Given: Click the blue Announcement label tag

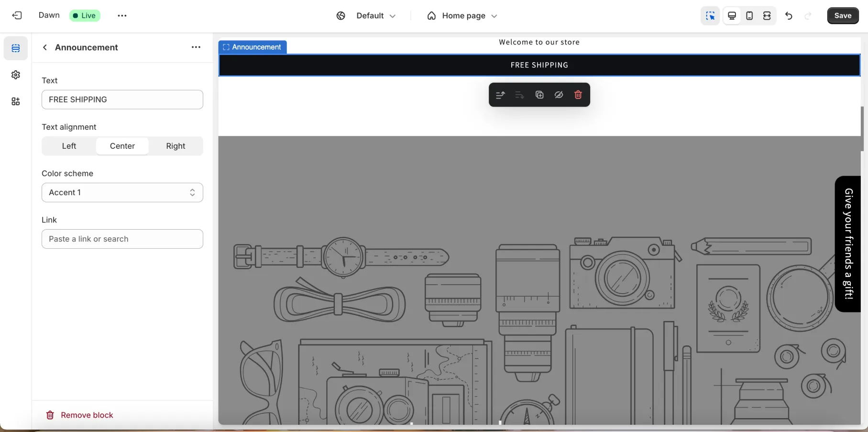Looking at the screenshot, I should 253,47.
